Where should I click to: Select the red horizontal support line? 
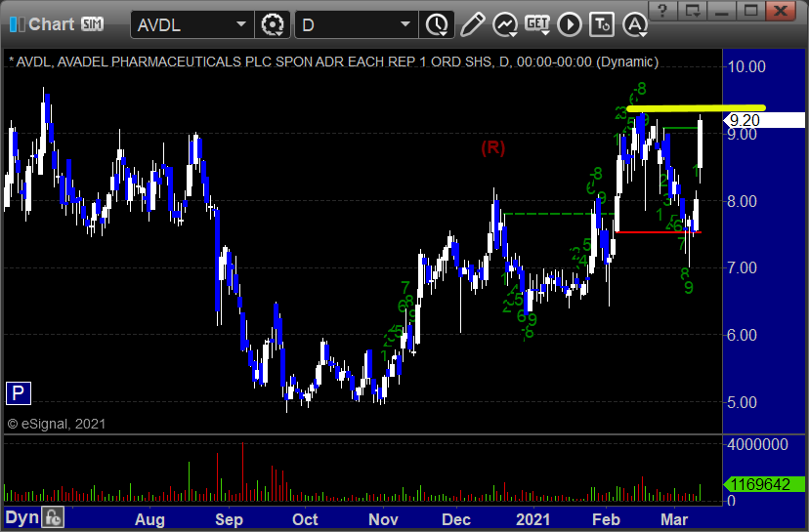click(659, 232)
